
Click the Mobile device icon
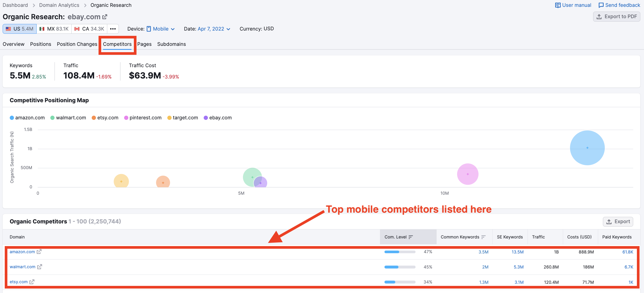click(149, 29)
